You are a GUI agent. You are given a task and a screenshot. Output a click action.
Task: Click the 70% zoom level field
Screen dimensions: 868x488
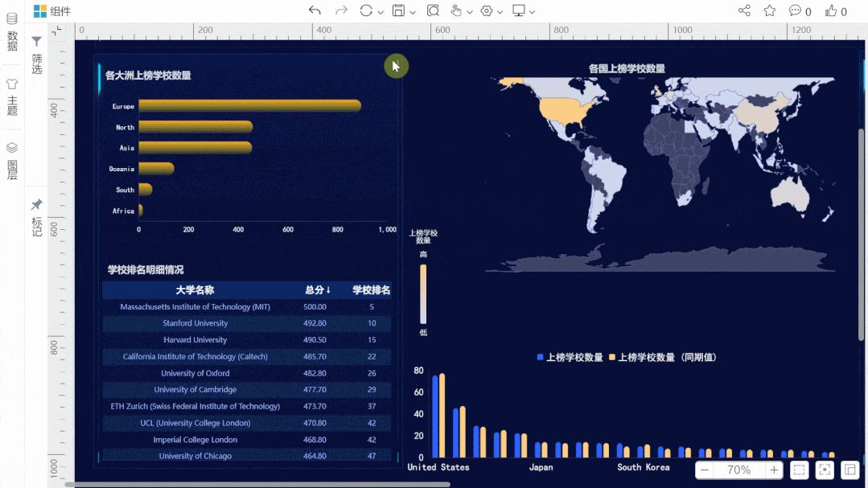tap(738, 470)
